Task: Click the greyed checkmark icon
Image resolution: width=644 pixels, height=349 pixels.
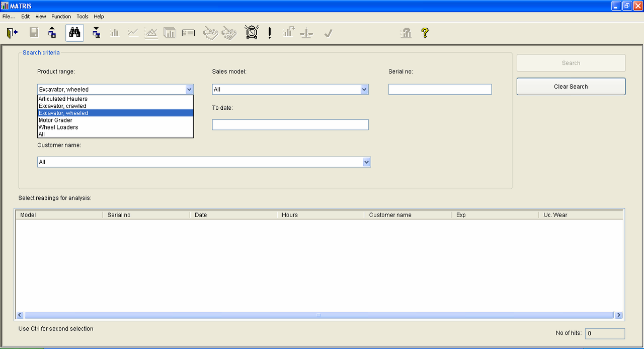Action: [328, 33]
